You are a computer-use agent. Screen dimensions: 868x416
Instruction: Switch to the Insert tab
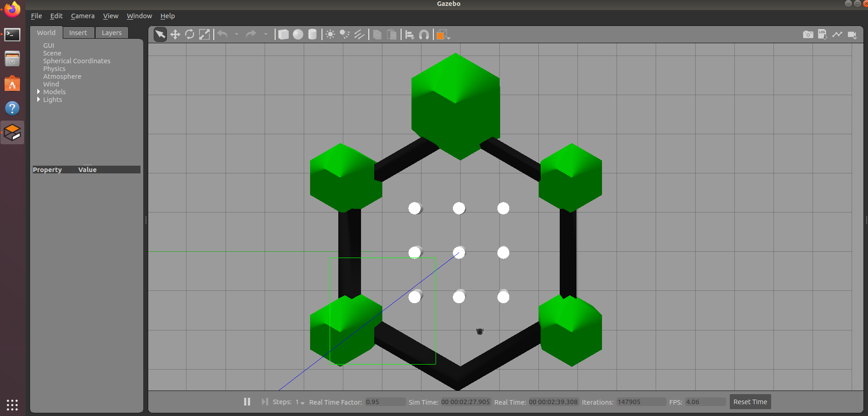click(78, 33)
